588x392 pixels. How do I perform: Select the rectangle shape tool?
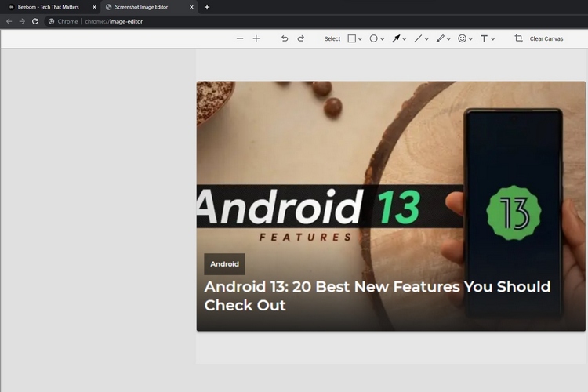(x=352, y=38)
